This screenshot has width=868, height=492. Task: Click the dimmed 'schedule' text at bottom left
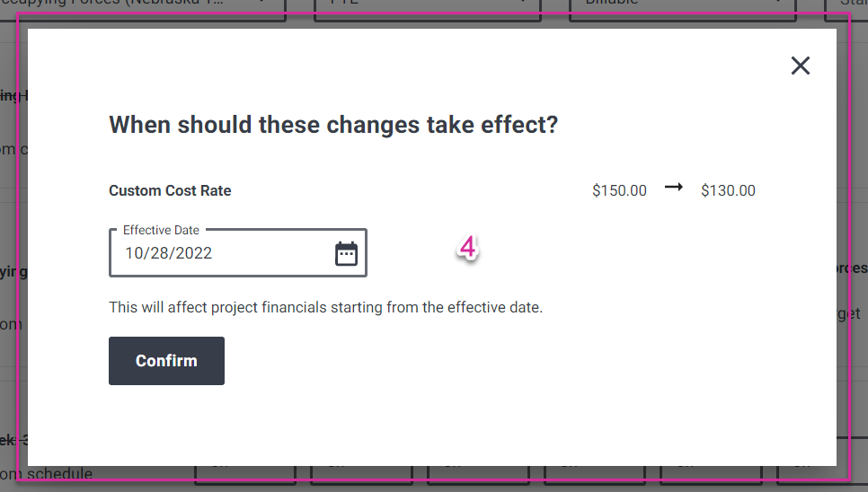tap(59, 474)
